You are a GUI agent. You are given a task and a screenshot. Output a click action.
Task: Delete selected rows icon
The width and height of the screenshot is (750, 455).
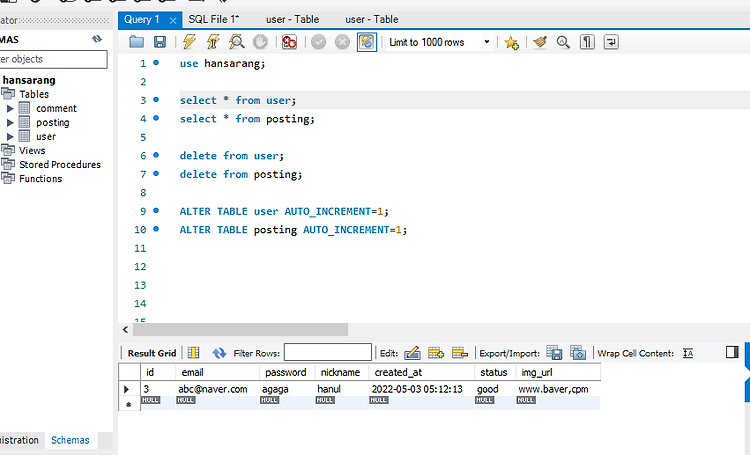click(x=460, y=353)
